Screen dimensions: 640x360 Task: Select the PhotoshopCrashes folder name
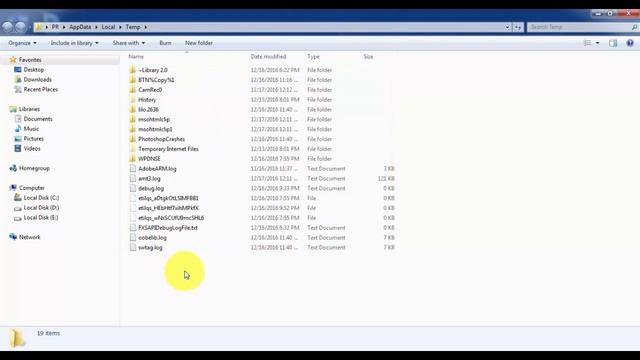pyautogui.click(x=161, y=139)
